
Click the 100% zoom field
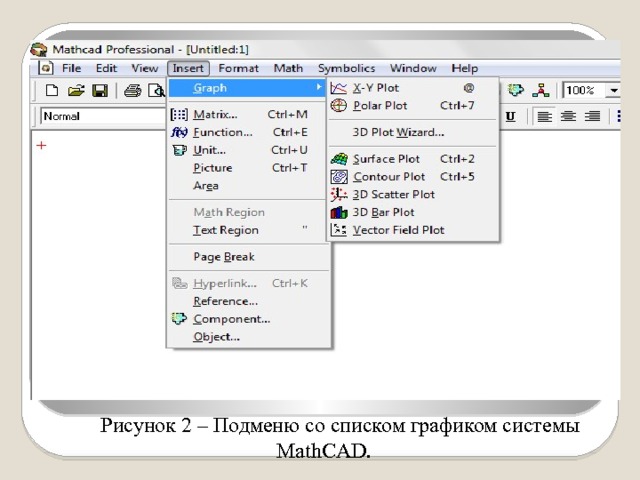pyautogui.click(x=584, y=90)
